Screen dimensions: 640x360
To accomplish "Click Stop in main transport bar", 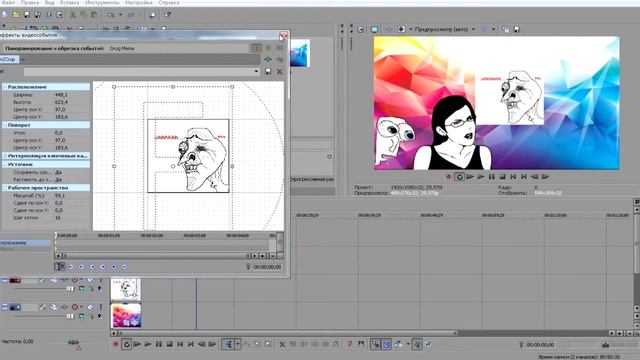I will (x=169, y=344).
